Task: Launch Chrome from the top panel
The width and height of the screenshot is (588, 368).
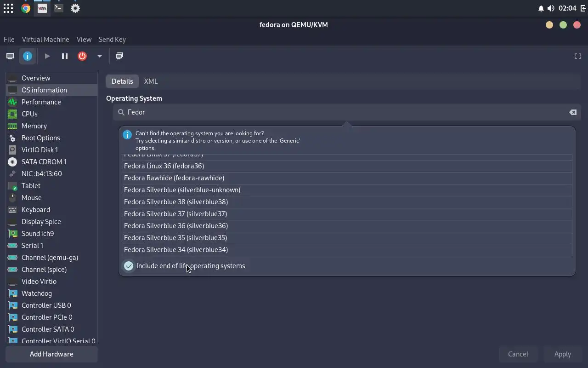Action: [x=26, y=8]
